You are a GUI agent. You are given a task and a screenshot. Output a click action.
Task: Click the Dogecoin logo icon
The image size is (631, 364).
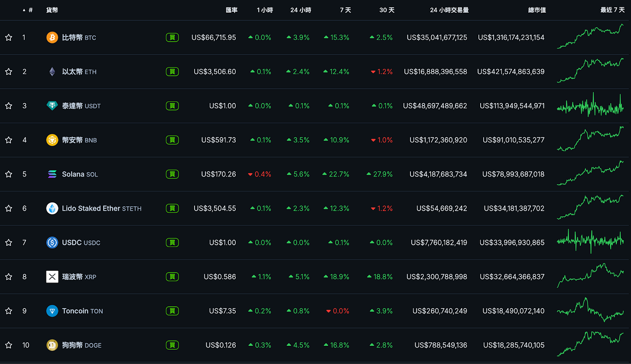pyautogui.click(x=52, y=345)
